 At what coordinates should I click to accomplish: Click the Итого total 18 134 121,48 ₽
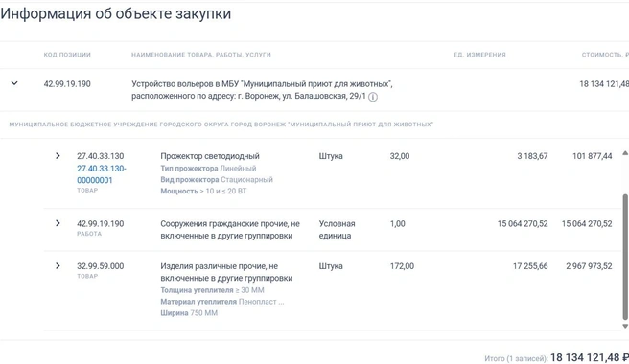[x=590, y=357]
